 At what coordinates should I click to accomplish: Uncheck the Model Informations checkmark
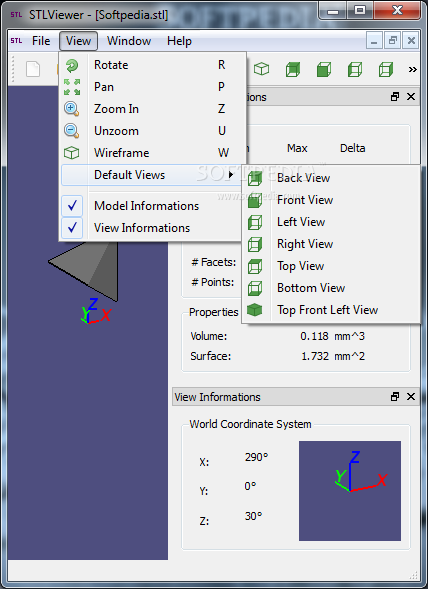[x=72, y=205]
